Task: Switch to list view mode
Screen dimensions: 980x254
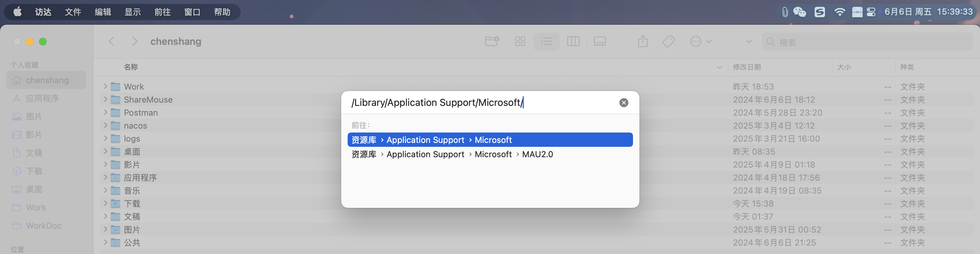Action: (546, 41)
